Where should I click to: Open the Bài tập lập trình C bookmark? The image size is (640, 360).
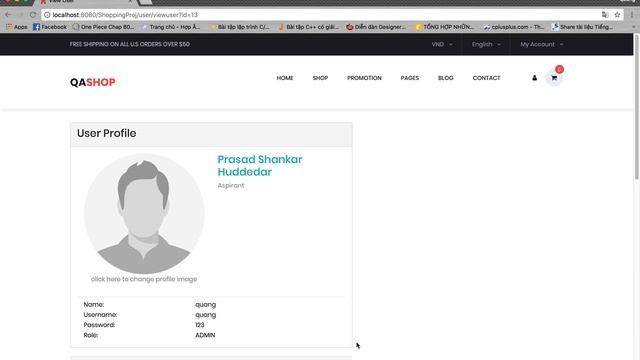(240, 27)
